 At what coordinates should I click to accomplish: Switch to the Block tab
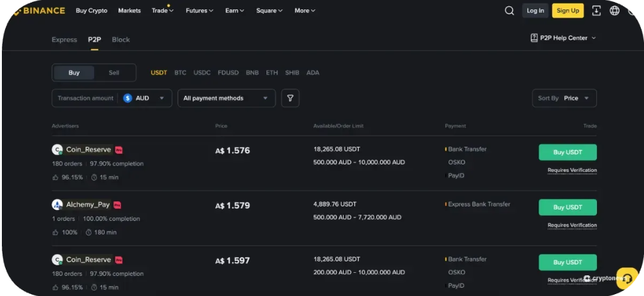121,40
